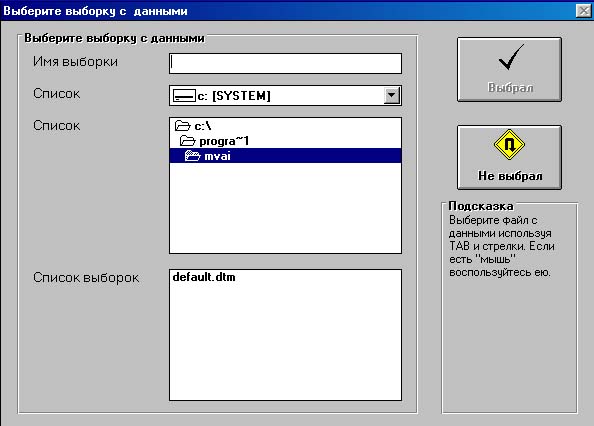Click the folder icon beside progra~1
The width and height of the screenshot is (594, 426).
[187, 141]
